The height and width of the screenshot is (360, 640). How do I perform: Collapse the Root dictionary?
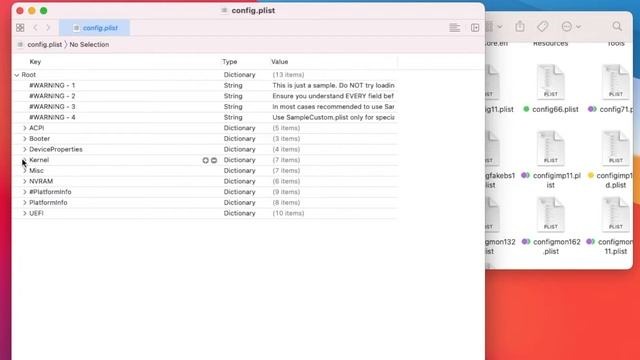tap(17, 75)
